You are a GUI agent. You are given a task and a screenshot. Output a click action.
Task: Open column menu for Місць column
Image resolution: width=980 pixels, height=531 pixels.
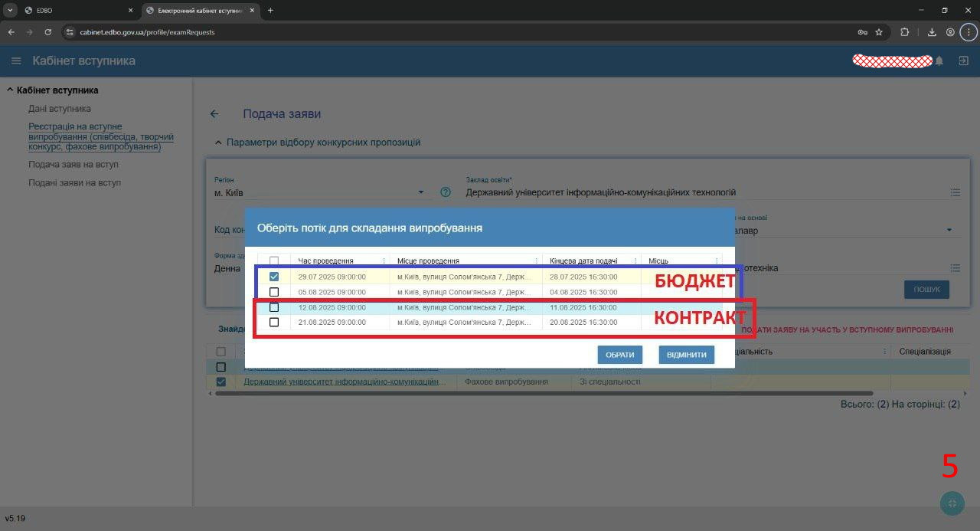coord(717,261)
